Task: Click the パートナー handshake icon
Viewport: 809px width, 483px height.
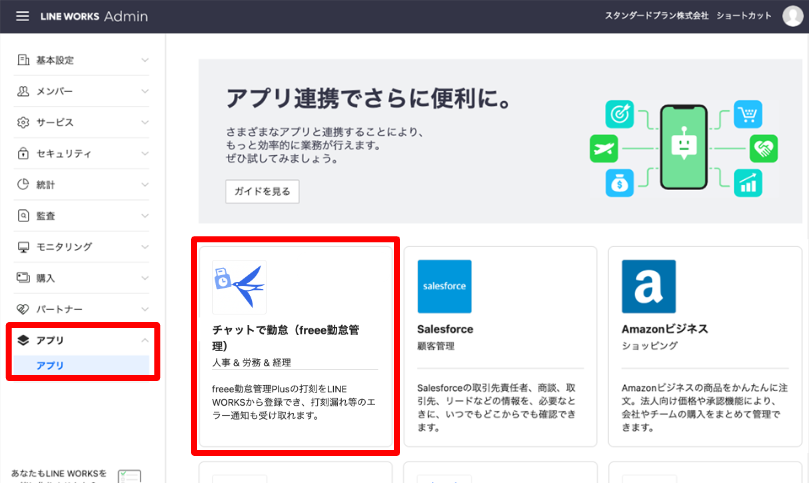Action: pyautogui.click(x=23, y=309)
